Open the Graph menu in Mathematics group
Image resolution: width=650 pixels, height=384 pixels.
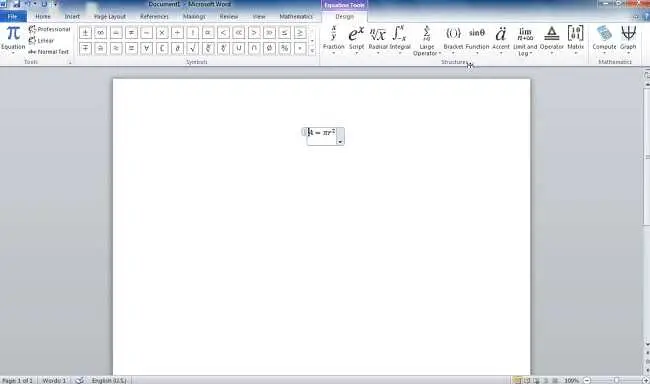tap(628, 40)
